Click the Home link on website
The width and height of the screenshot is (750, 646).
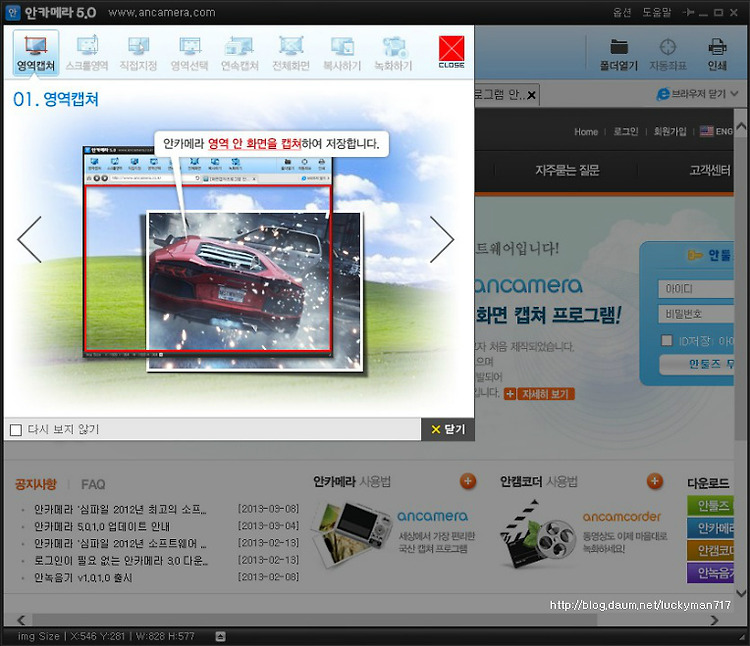coord(586,131)
